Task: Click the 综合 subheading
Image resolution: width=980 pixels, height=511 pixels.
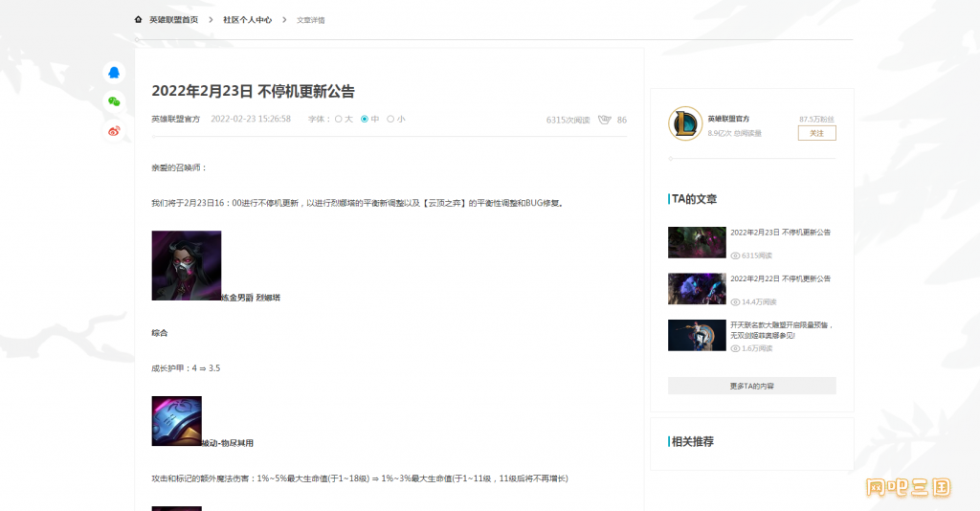Action: point(160,333)
